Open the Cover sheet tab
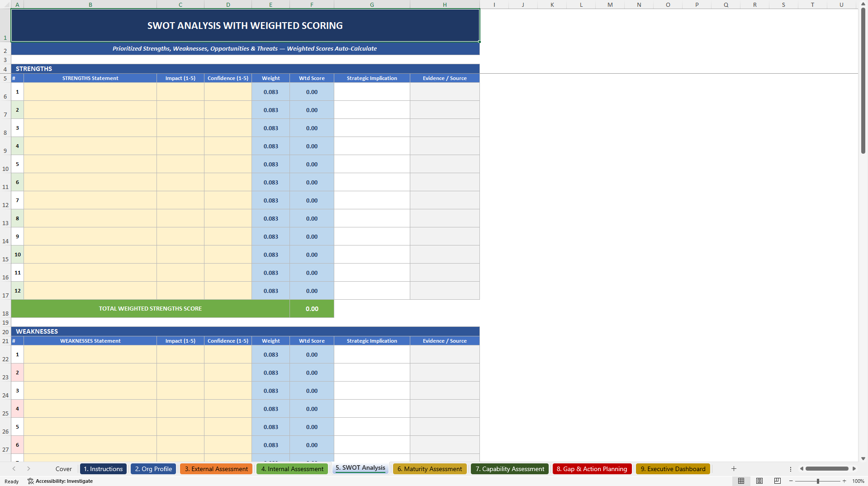This screenshot has width=868, height=486. coord(64,469)
